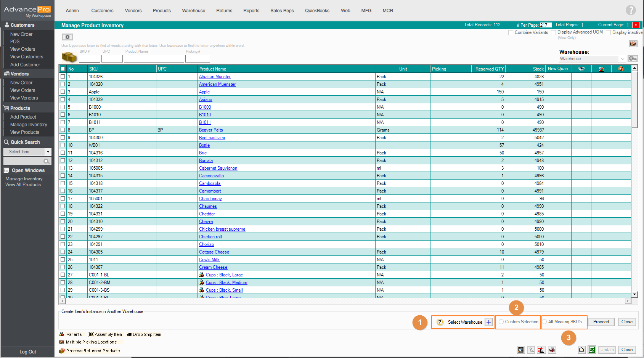Image resolution: width=644 pixels, height=358 pixels.
Task: Click the cardboard box icon above Warehouse
Action: tap(633, 44)
